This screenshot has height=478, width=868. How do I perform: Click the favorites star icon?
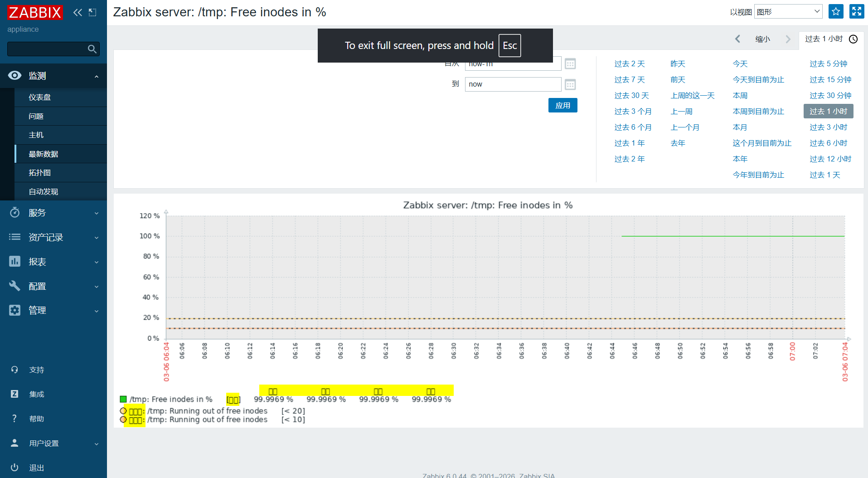click(x=835, y=12)
